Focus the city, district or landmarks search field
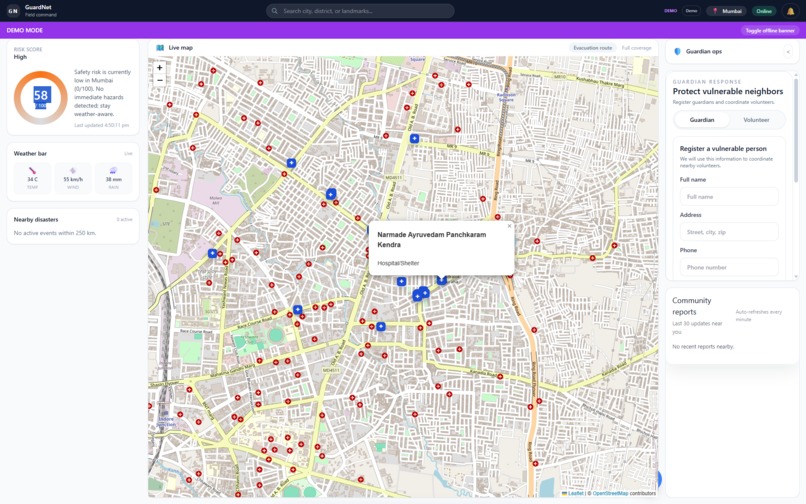Image resolution: width=806 pixels, height=504 pixels. (x=360, y=11)
